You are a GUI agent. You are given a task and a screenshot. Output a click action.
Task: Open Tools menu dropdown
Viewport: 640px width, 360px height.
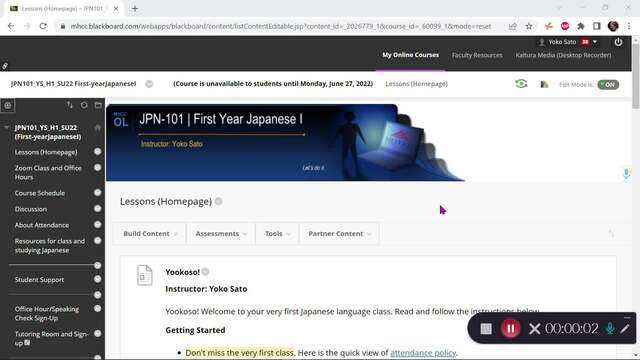277,233
